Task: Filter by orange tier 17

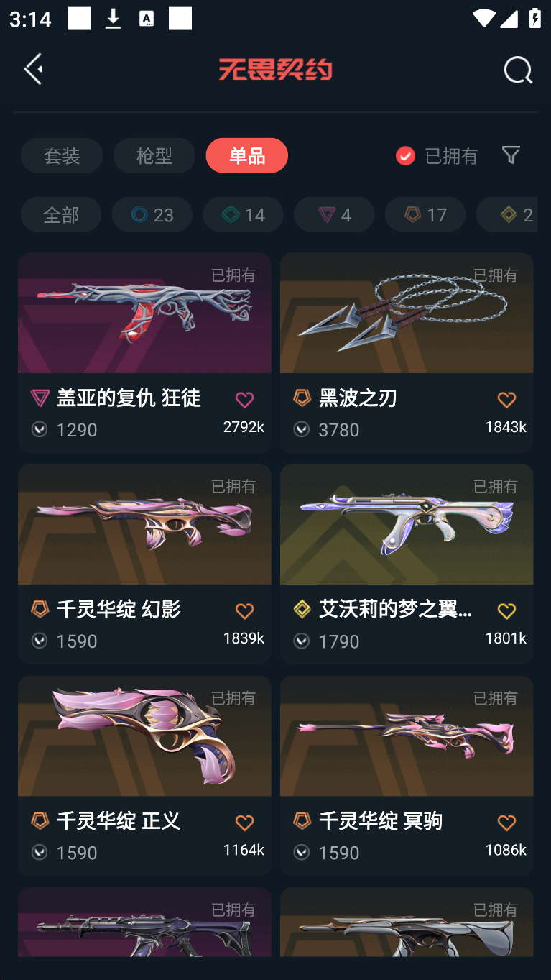Action: coord(425,214)
